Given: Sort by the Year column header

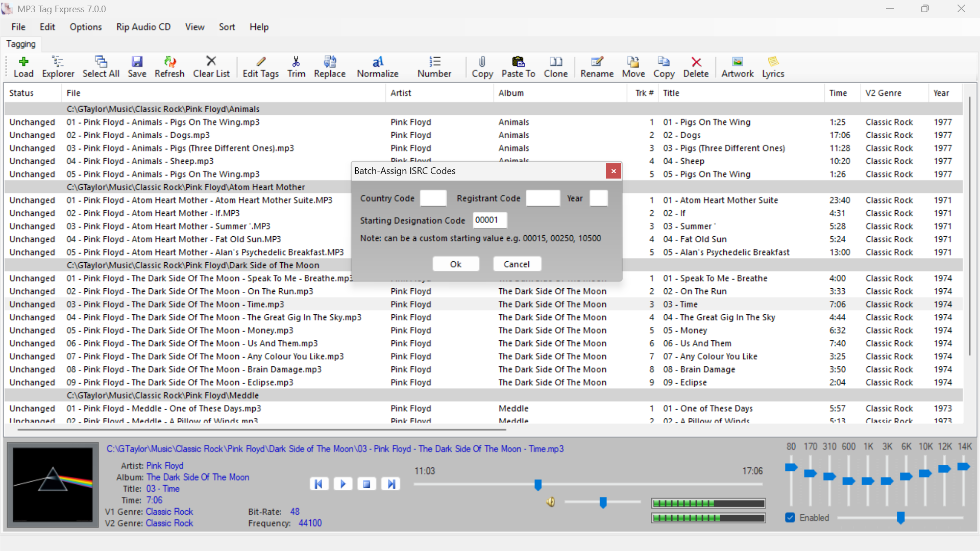Looking at the screenshot, I should (946, 93).
